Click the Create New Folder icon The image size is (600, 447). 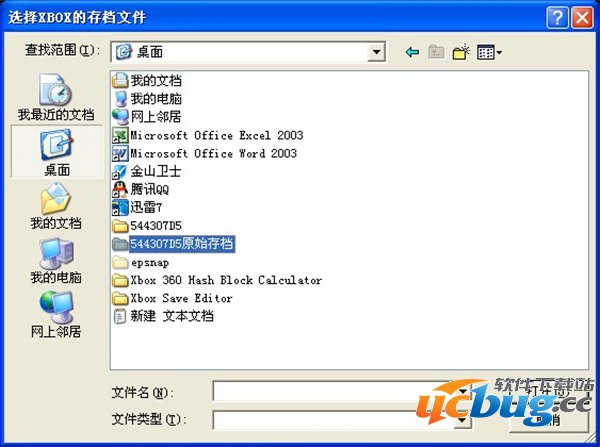coord(462,52)
